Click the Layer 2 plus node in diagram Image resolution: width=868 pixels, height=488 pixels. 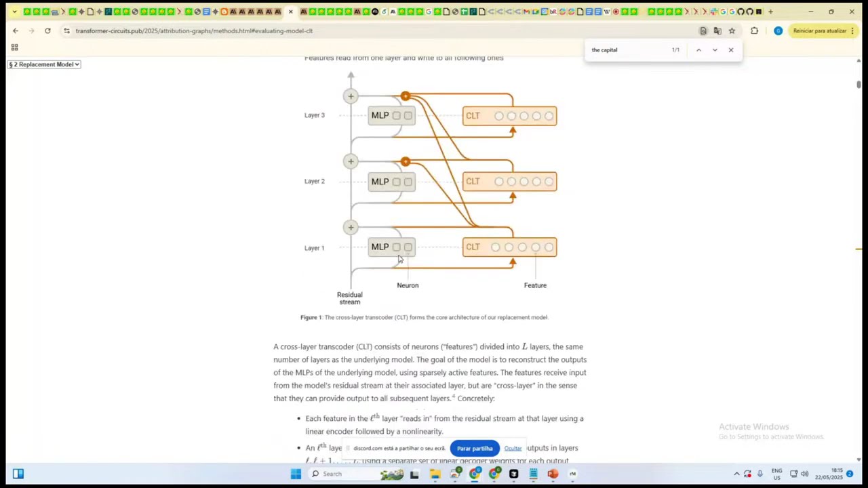coord(351,161)
